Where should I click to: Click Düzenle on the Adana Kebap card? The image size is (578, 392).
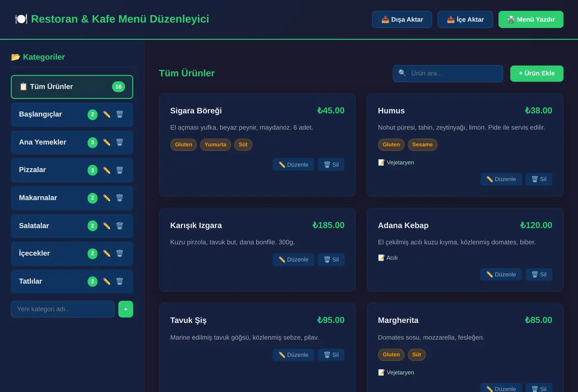point(501,274)
